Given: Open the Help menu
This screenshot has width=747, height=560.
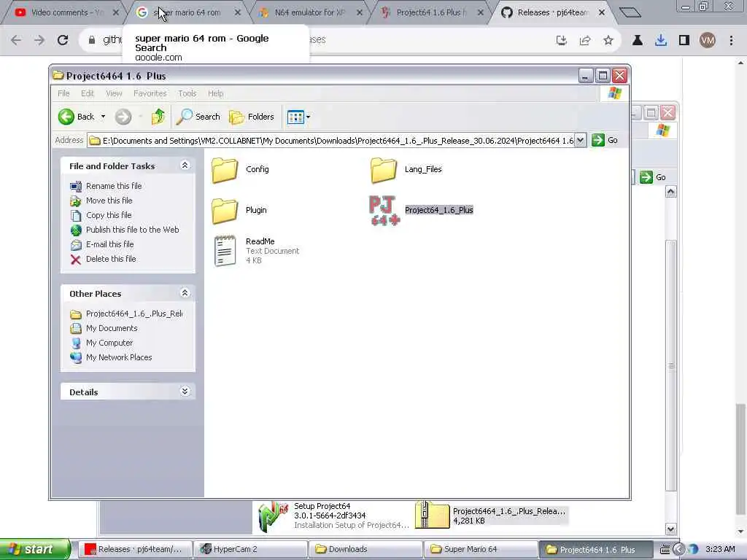Looking at the screenshot, I should (x=215, y=93).
